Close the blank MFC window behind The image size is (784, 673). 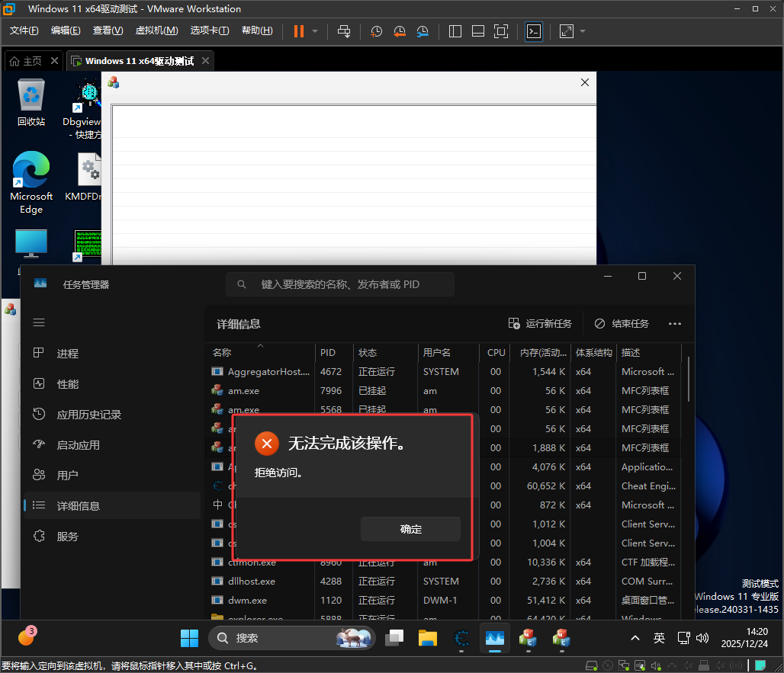click(x=584, y=82)
